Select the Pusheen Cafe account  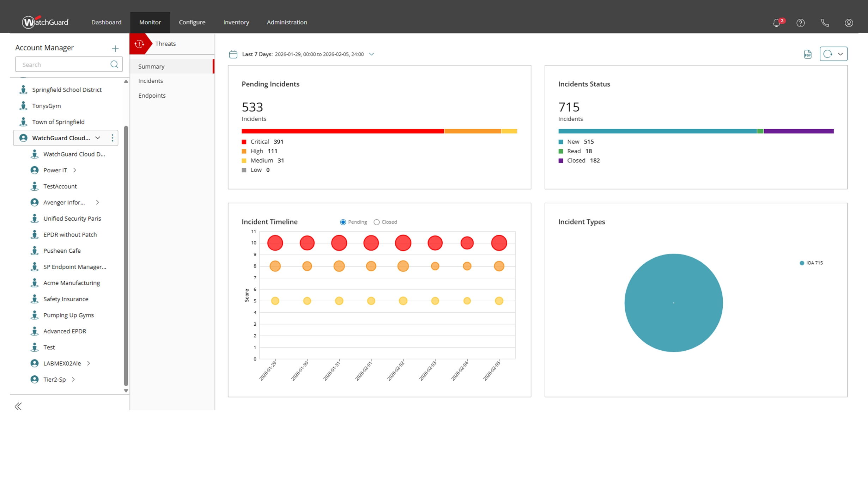click(62, 251)
